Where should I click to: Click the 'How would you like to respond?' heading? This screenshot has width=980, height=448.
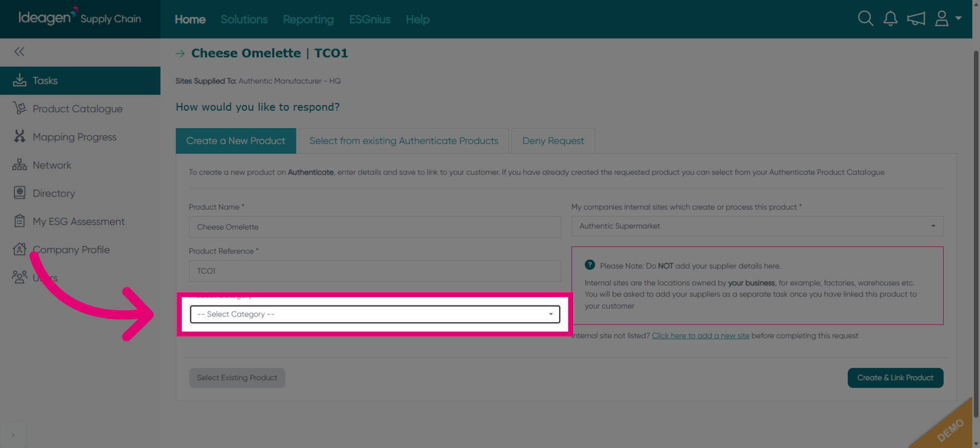(x=258, y=107)
